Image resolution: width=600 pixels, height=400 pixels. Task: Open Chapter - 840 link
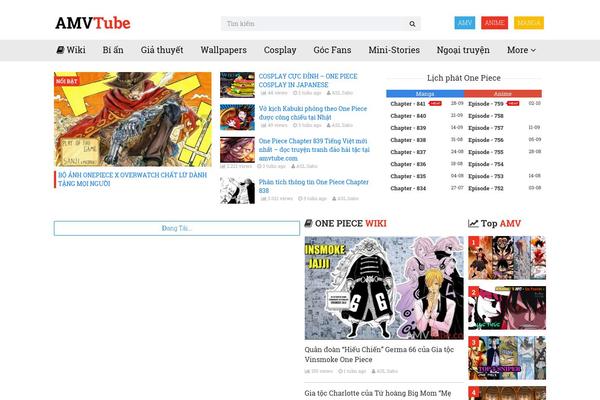408,116
